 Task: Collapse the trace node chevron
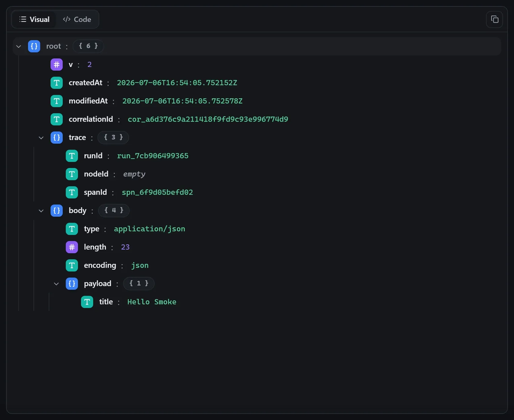(41, 138)
